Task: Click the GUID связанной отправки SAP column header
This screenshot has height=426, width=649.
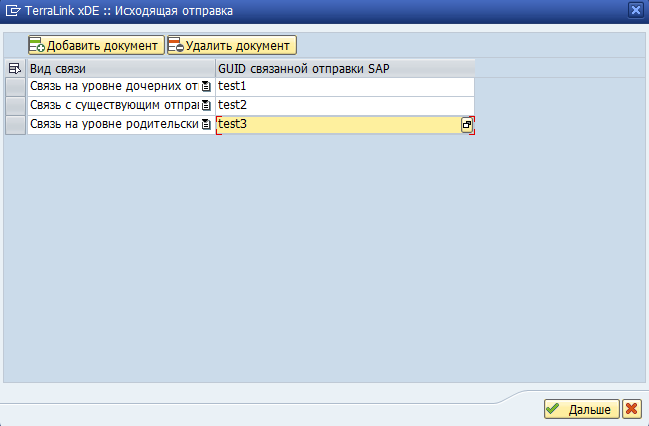Action: point(344,68)
